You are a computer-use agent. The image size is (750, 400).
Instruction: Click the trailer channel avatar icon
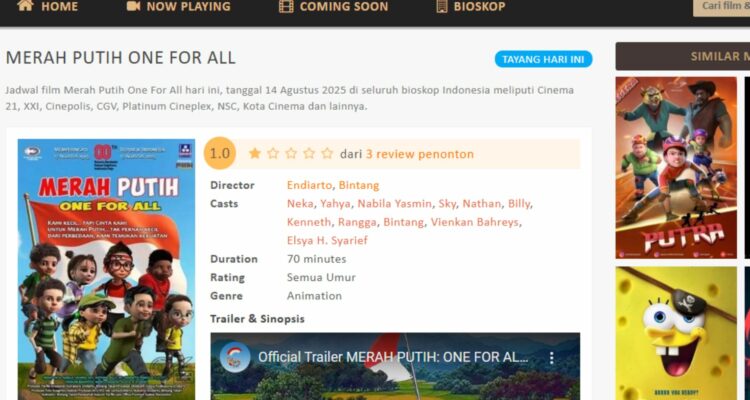coord(235,357)
